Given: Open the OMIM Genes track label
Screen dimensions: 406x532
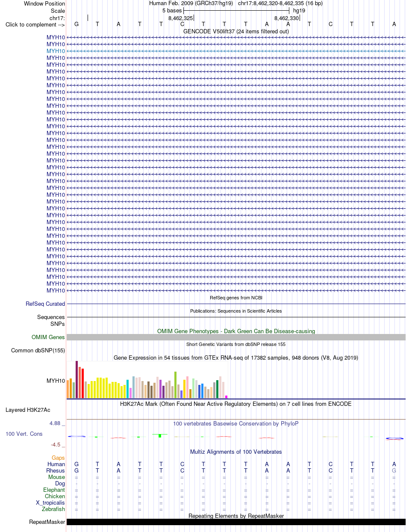Looking at the screenshot, I should (x=48, y=337).
